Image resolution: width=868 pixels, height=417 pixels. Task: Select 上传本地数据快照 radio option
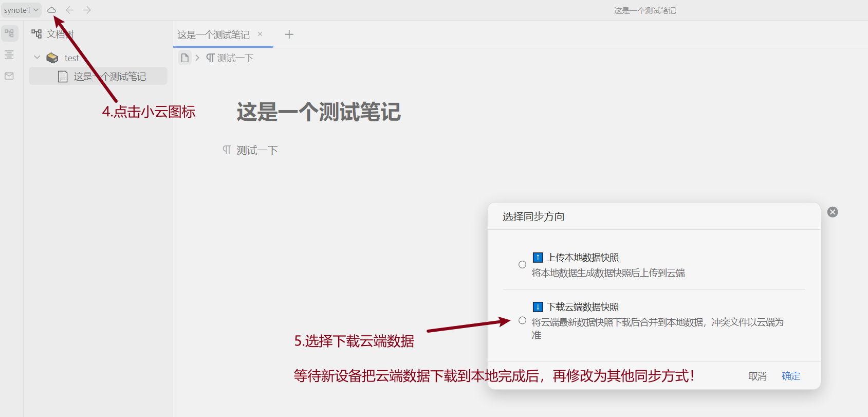pyautogui.click(x=522, y=265)
